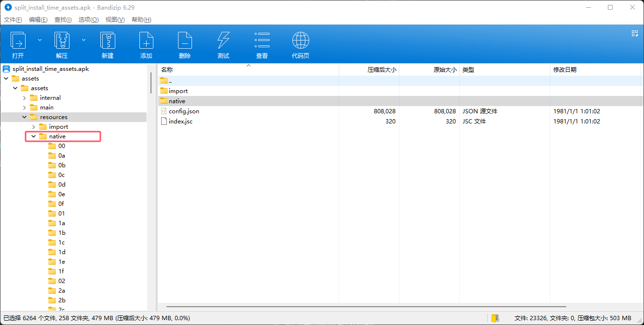
Task: Collapse the nested assets folder node
Action: (x=15, y=88)
